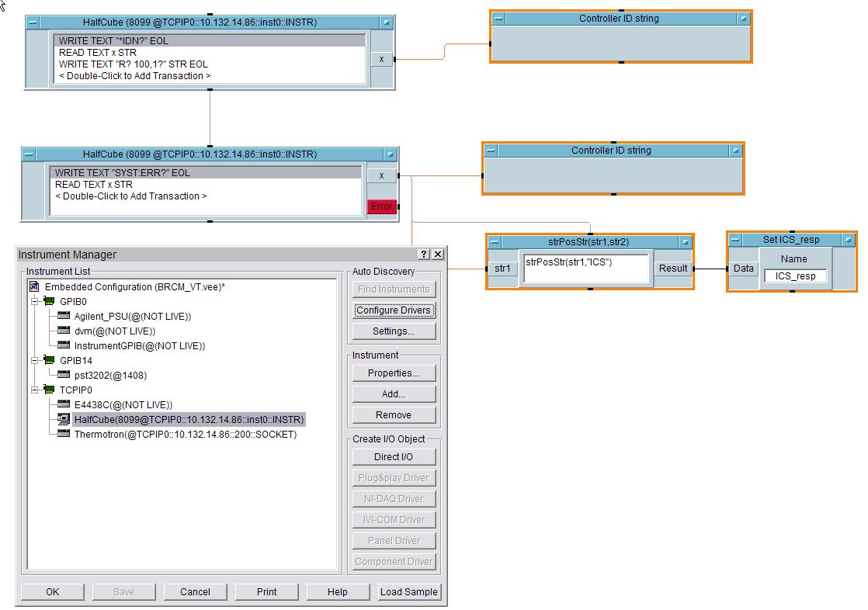The image size is (868, 610).
Task: Click the TCPIP0 interface icon
Action: pos(49,390)
